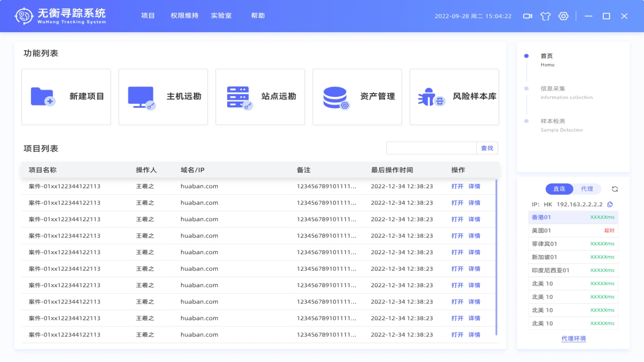Select the 印度尼西亚01 proxy node

573,270
